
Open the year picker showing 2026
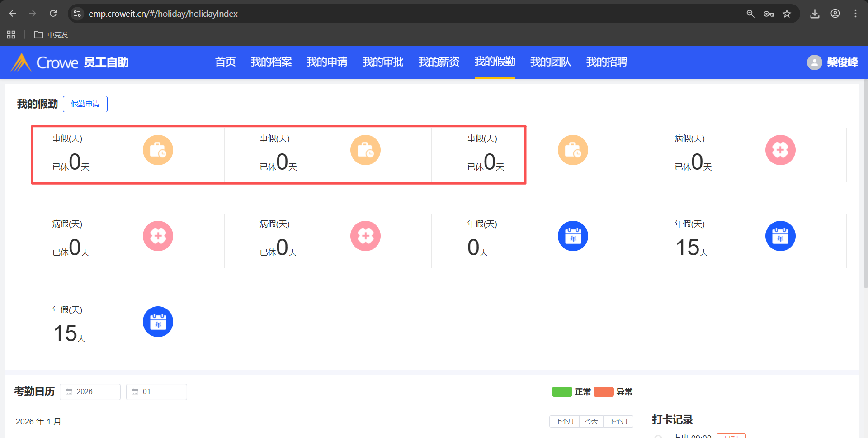tap(90, 392)
